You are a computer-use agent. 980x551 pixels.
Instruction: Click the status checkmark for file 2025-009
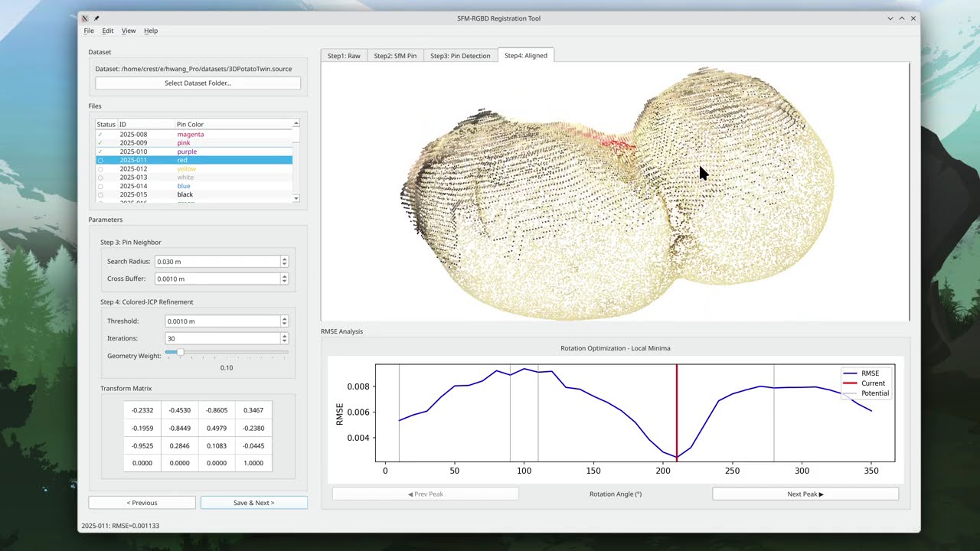point(100,143)
